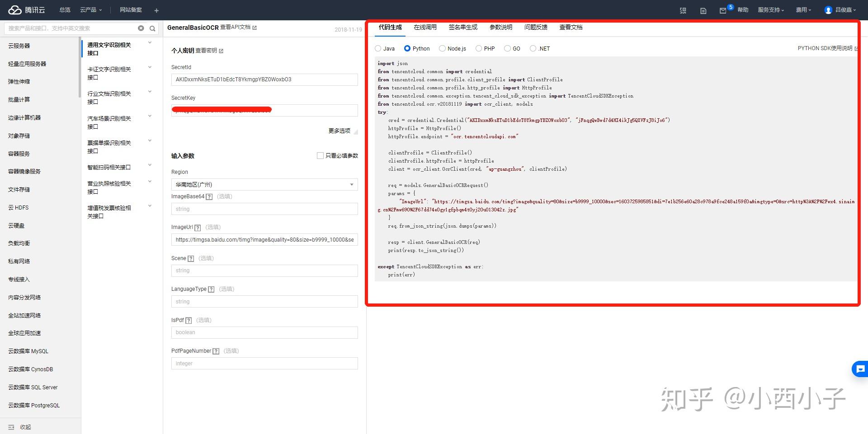
Task: Click the search magnifier icon
Action: 153,28
